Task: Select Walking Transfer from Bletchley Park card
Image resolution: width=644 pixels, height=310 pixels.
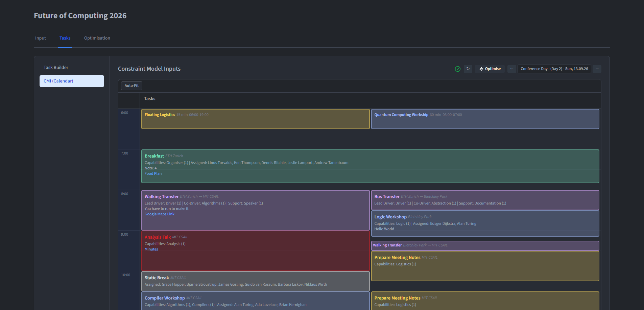Action: tap(485, 245)
